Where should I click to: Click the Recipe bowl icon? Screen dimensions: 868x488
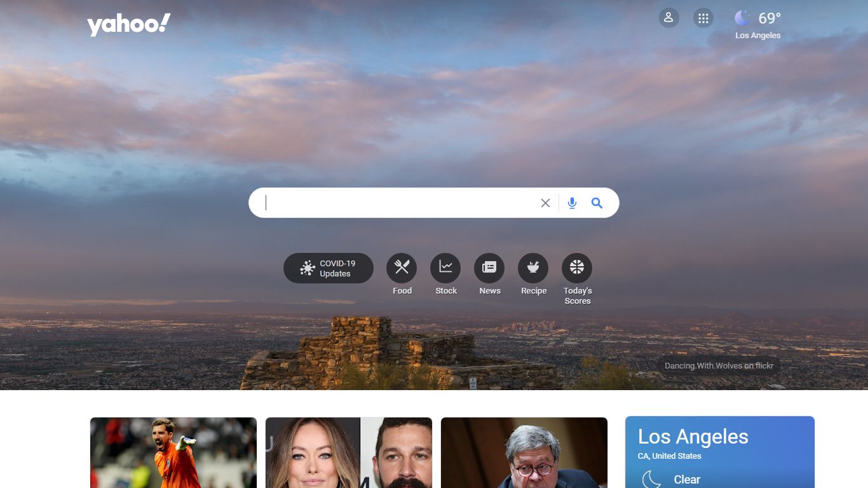(533, 268)
